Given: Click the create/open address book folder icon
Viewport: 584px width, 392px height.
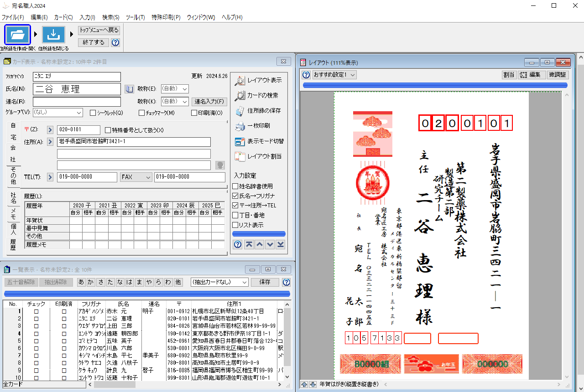Looking at the screenshot, I should (x=18, y=35).
